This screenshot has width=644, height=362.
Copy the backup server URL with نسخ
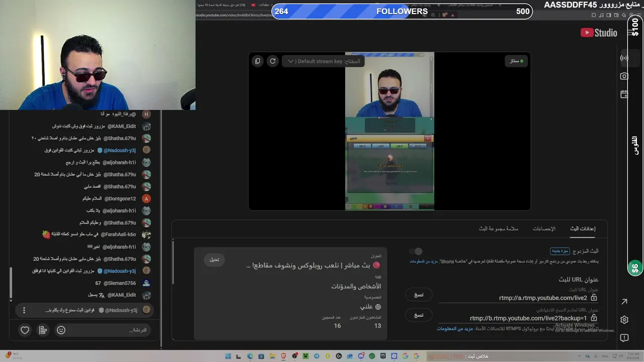(x=419, y=315)
